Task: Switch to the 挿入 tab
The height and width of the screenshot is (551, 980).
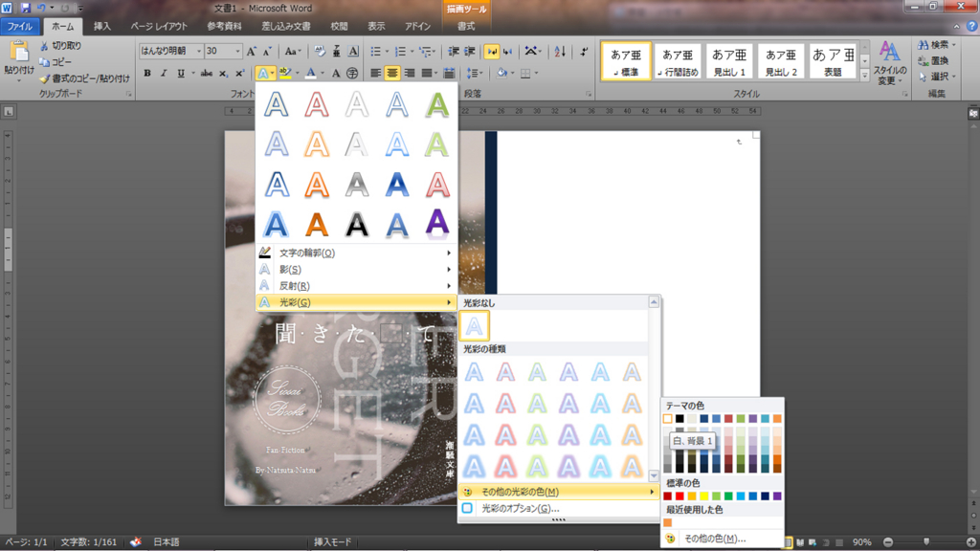Action: coord(101,26)
